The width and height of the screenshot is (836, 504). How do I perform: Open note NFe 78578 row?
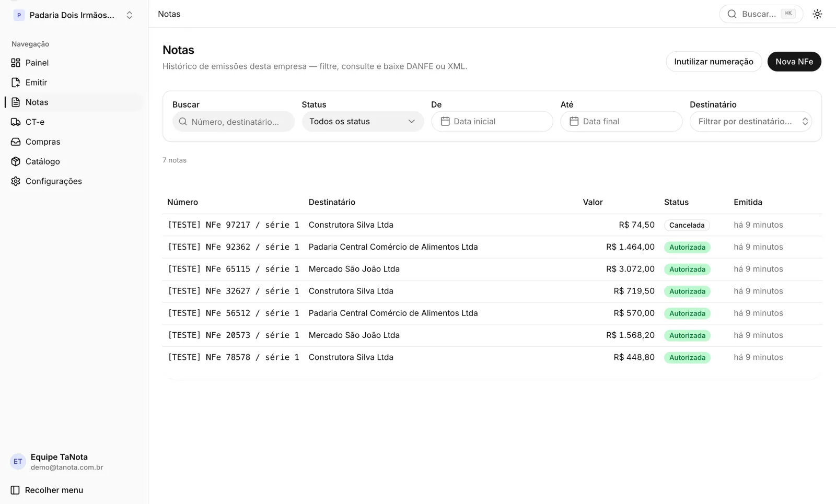[x=492, y=357]
